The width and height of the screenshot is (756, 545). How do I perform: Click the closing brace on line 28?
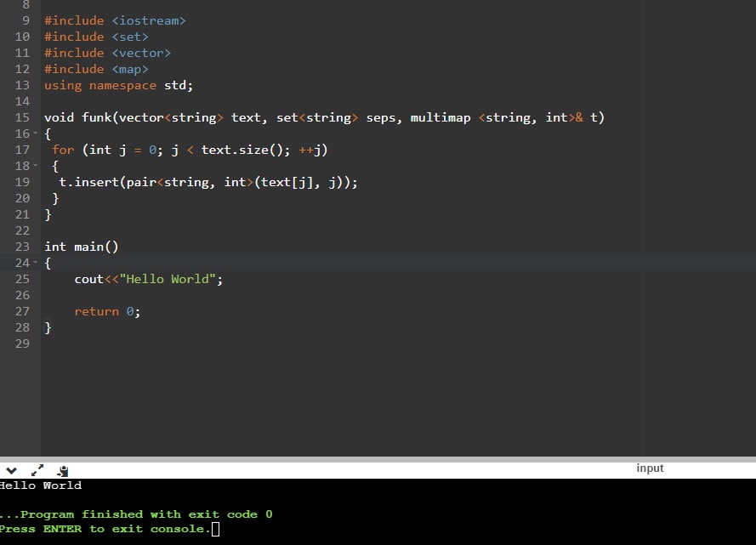click(x=48, y=327)
